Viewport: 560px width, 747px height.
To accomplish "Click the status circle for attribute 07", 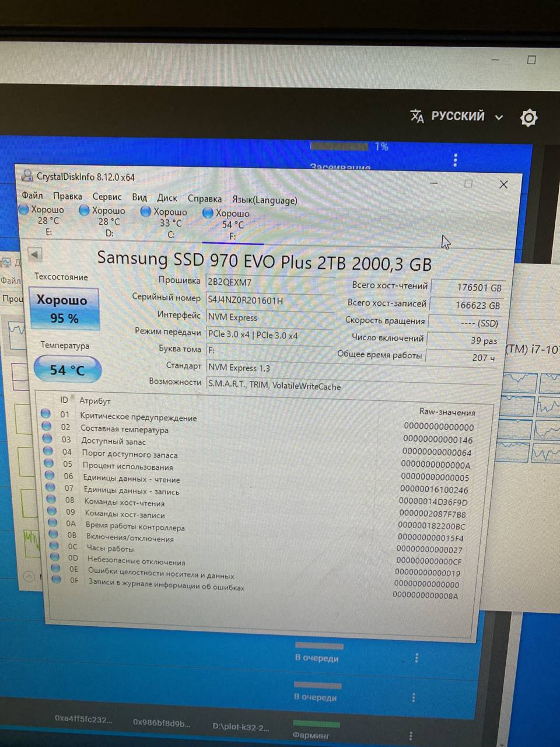I will point(51,487).
